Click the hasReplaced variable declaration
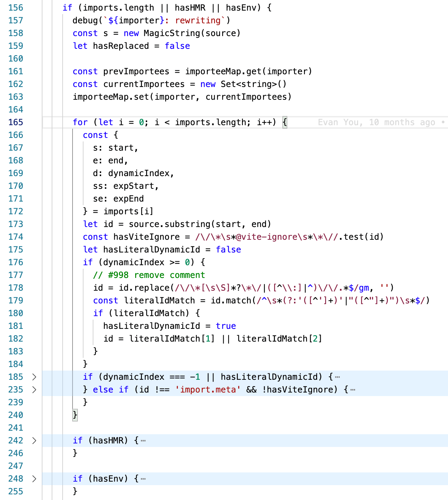 pyautogui.click(x=121, y=46)
